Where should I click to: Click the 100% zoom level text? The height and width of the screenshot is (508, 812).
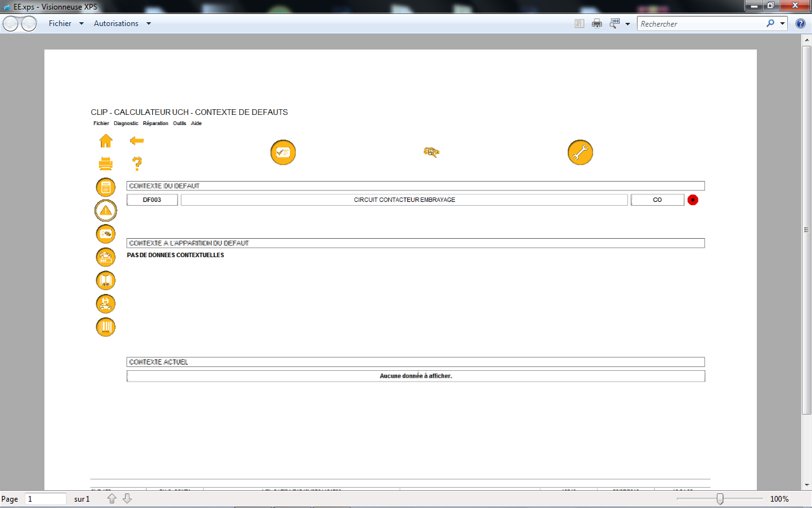[x=779, y=499]
